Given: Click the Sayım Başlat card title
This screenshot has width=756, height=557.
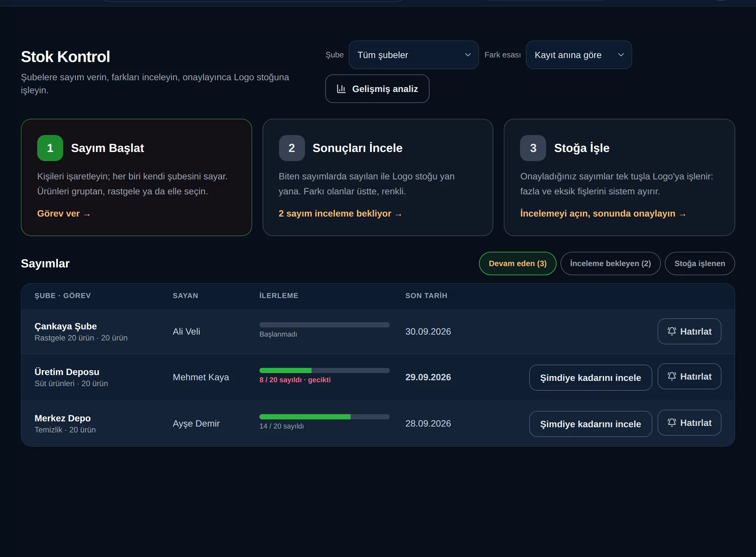Looking at the screenshot, I should coord(107,148).
